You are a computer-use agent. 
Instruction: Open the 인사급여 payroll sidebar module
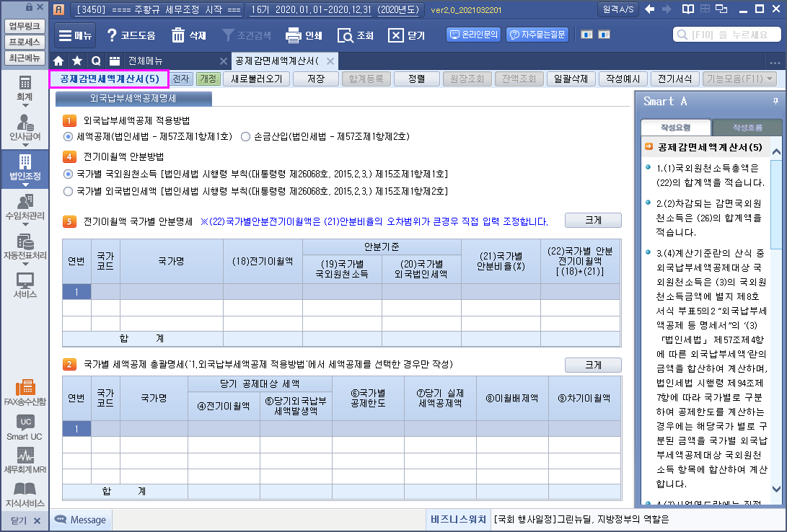point(25,128)
